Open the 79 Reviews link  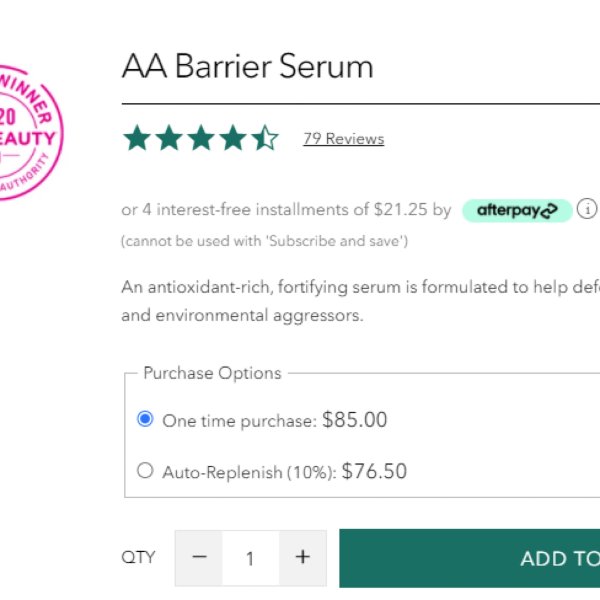[344, 139]
